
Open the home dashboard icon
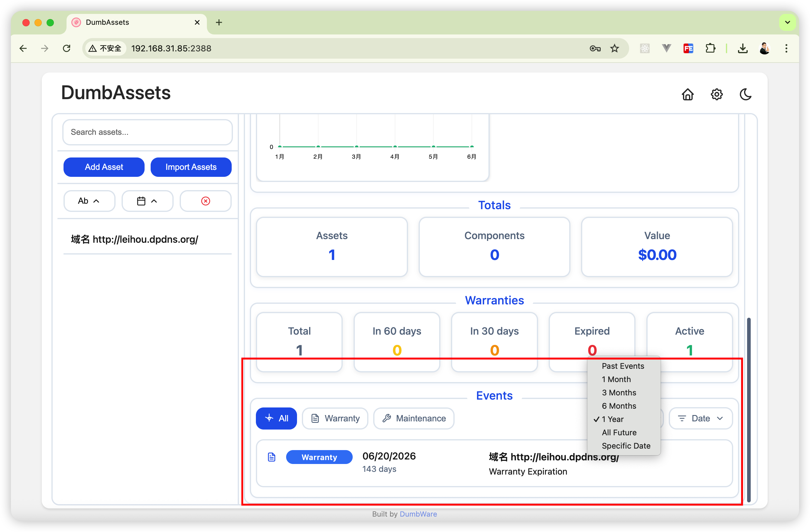point(688,94)
